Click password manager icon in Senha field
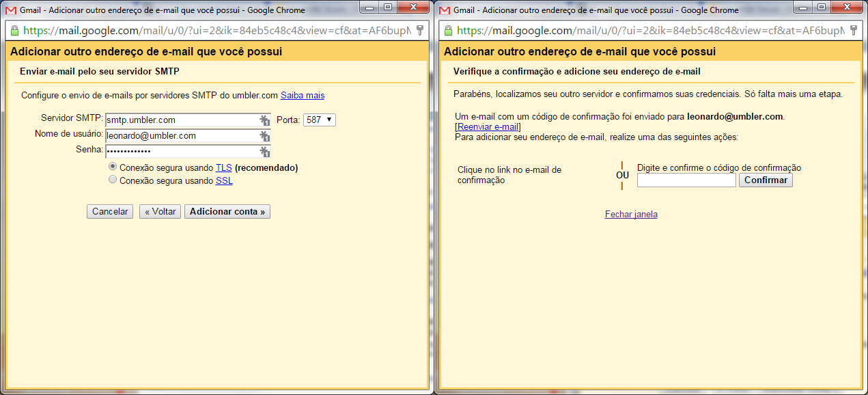The width and height of the screenshot is (868, 395). (264, 152)
